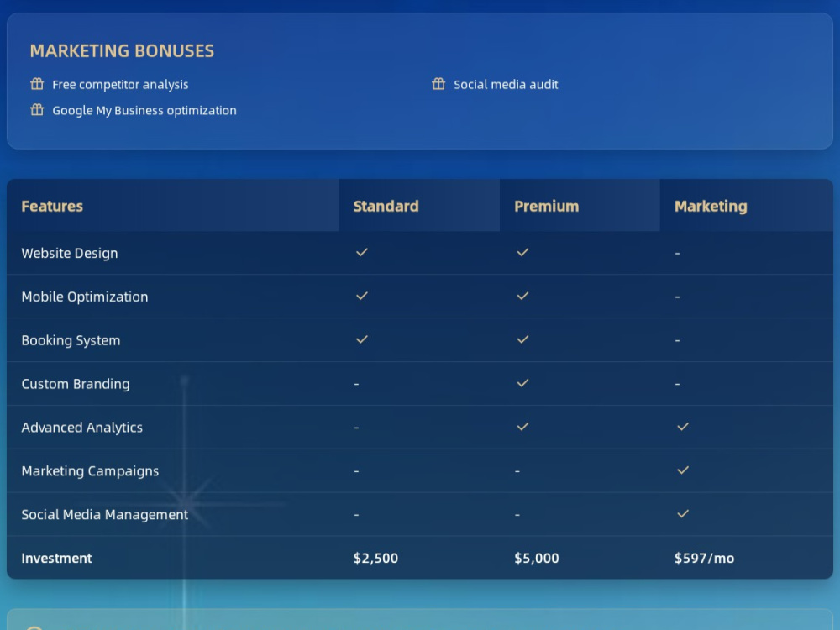Click the Marketing Campaigns row label
The image size is (840, 630).
coord(90,471)
